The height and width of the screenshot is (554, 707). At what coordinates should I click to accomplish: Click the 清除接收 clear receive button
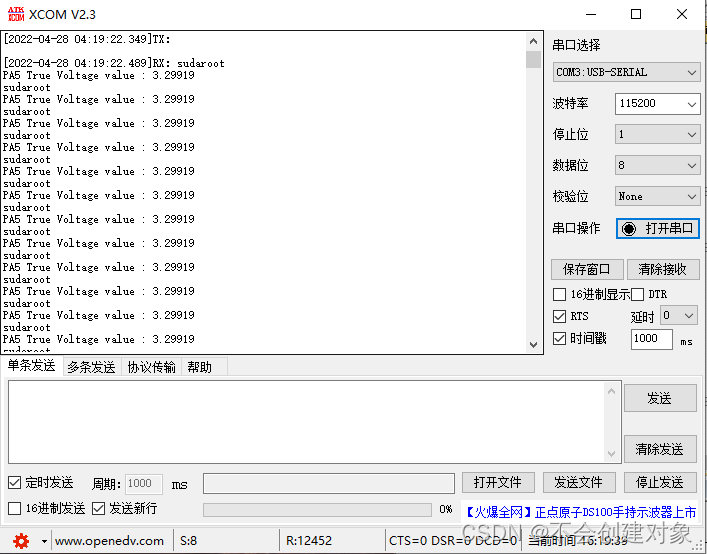662,270
